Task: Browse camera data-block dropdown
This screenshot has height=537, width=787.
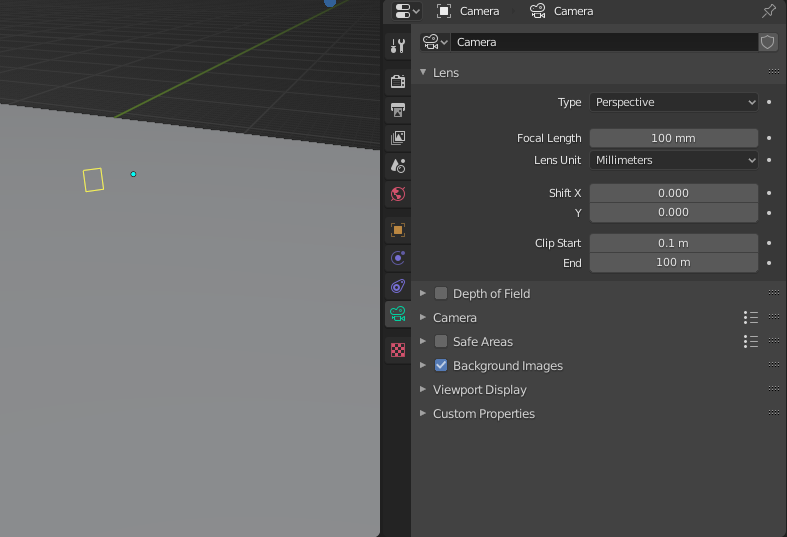Action: point(435,42)
